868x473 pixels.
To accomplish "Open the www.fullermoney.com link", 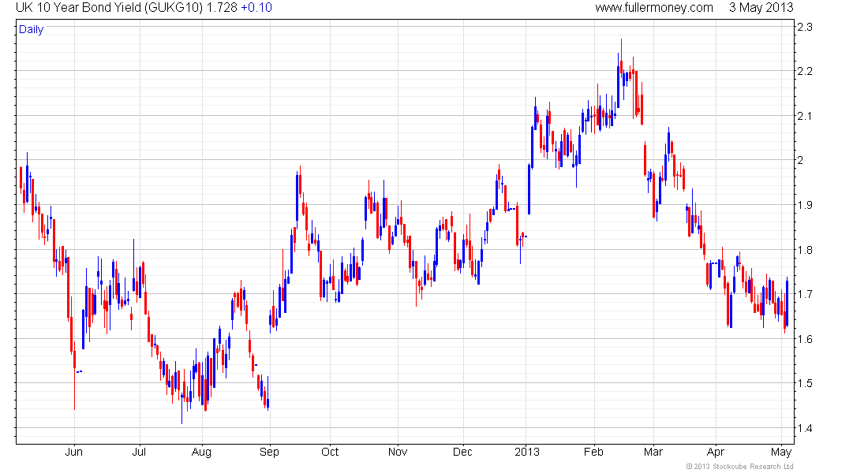I will click(x=654, y=8).
